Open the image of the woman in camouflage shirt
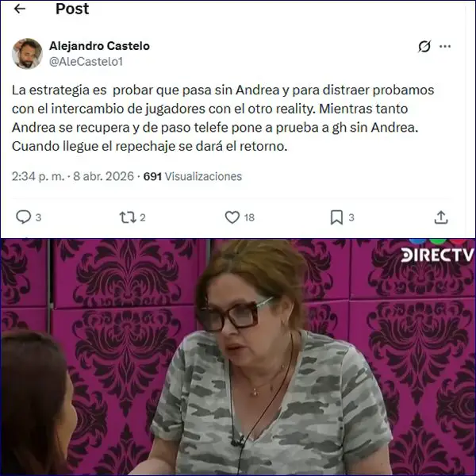476x476 pixels. click(238, 357)
